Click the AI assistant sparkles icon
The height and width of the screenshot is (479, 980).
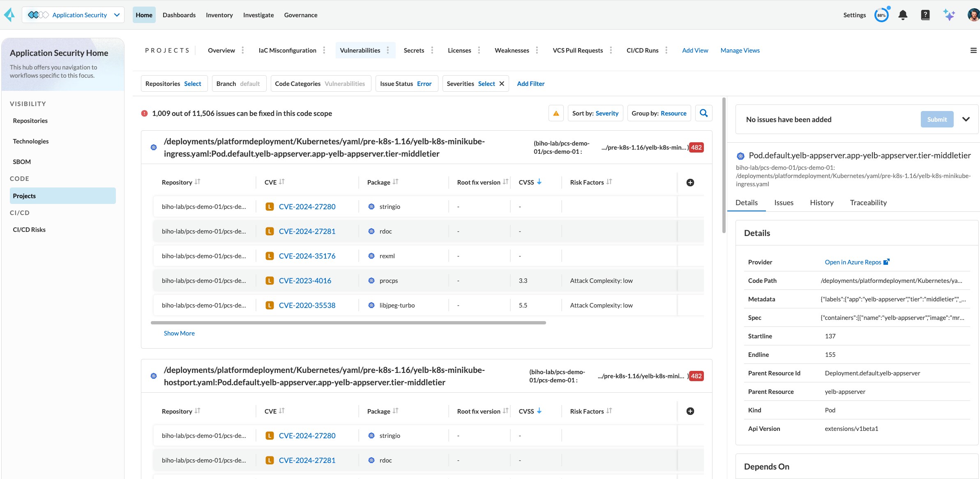(x=949, y=15)
